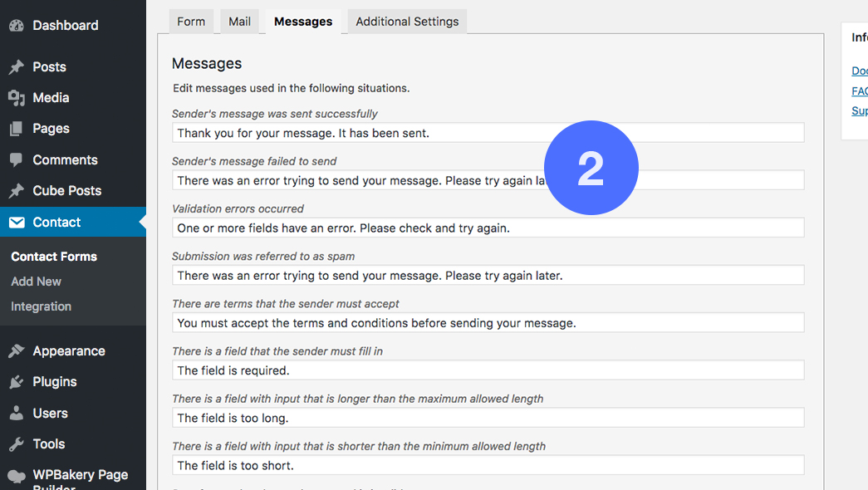The height and width of the screenshot is (490, 868).
Task: Click the Tools wrench icon
Action: (x=16, y=444)
